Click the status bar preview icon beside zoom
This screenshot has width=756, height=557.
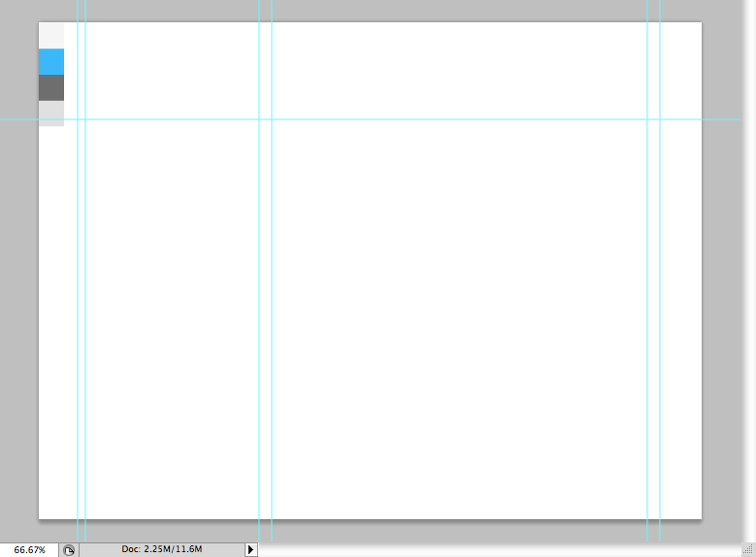(69, 550)
